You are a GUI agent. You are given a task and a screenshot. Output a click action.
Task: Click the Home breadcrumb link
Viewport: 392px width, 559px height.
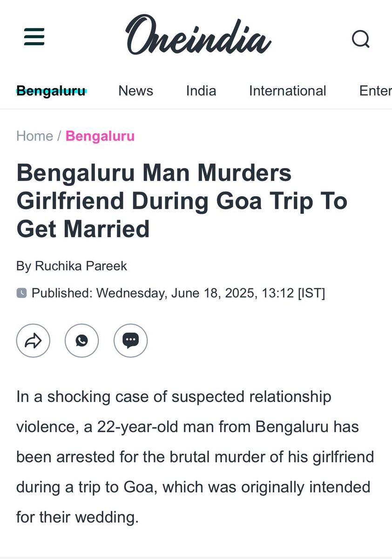click(34, 136)
